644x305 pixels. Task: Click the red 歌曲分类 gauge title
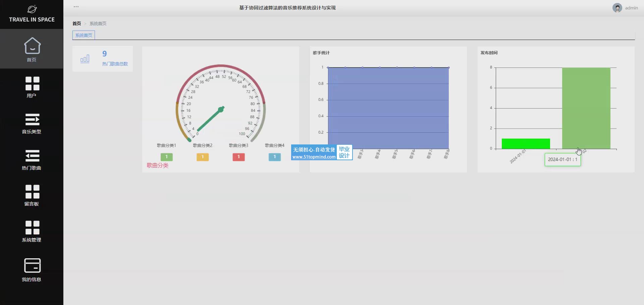(x=158, y=165)
